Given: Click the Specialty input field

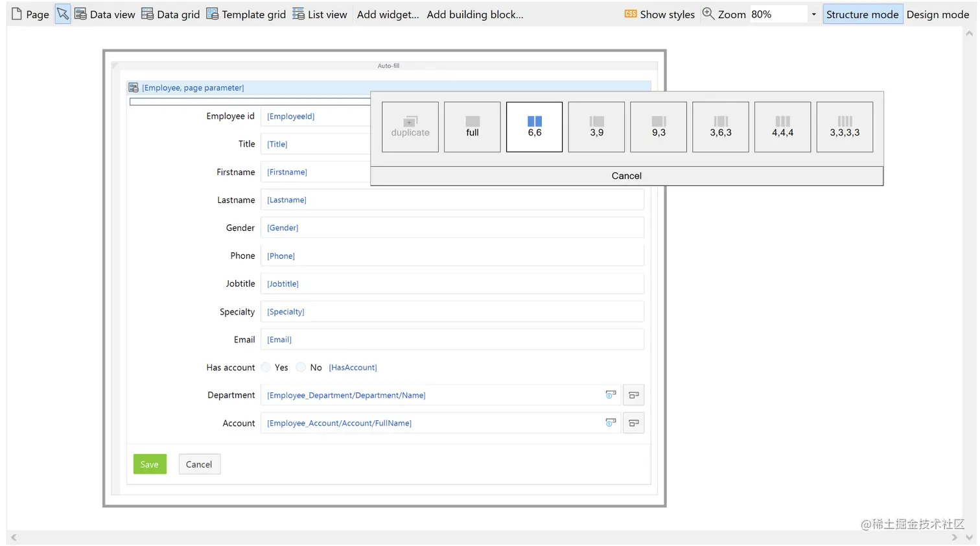Looking at the screenshot, I should pos(452,311).
